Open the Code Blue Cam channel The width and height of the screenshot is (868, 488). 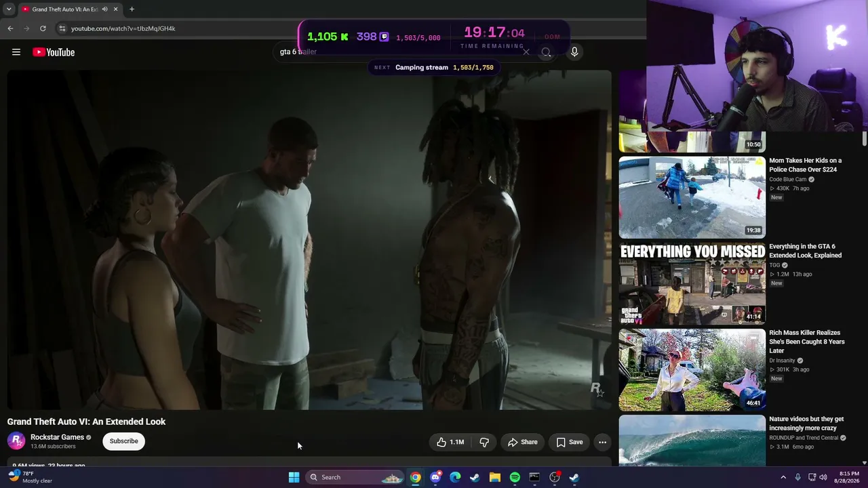pyautogui.click(x=787, y=180)
